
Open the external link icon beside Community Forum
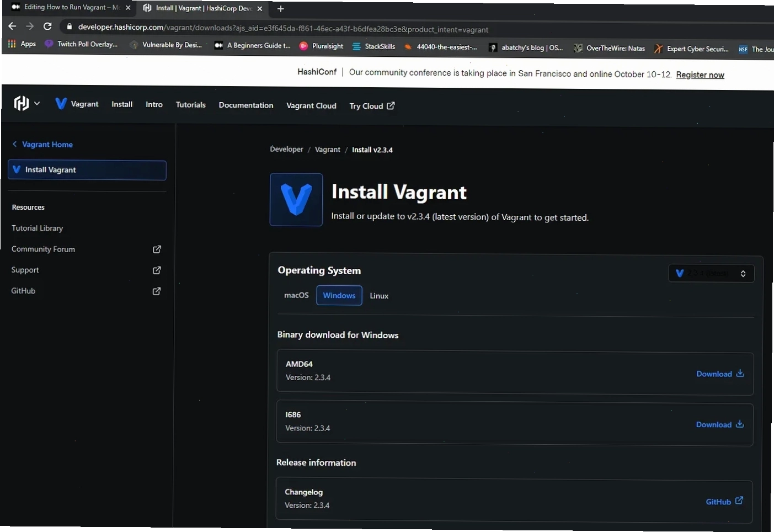[157, 249]
